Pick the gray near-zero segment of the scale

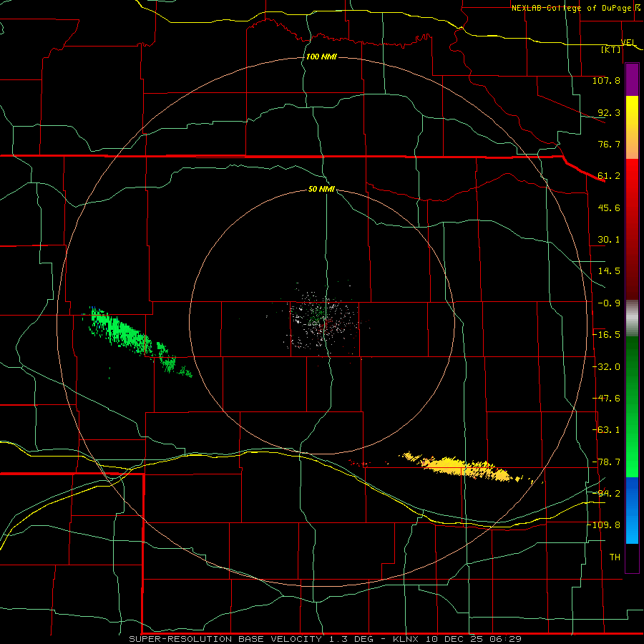tap(632, 318)
